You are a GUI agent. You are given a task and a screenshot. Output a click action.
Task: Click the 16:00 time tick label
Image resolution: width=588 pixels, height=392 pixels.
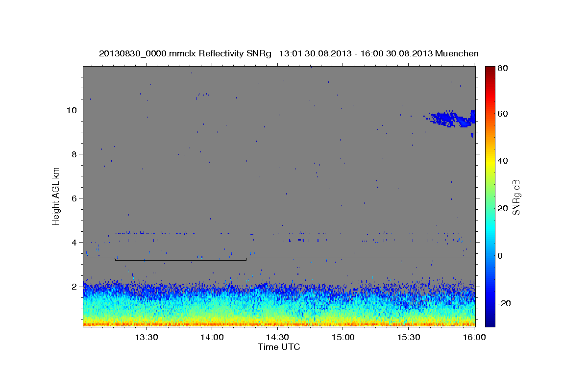[x=473, y=337]
